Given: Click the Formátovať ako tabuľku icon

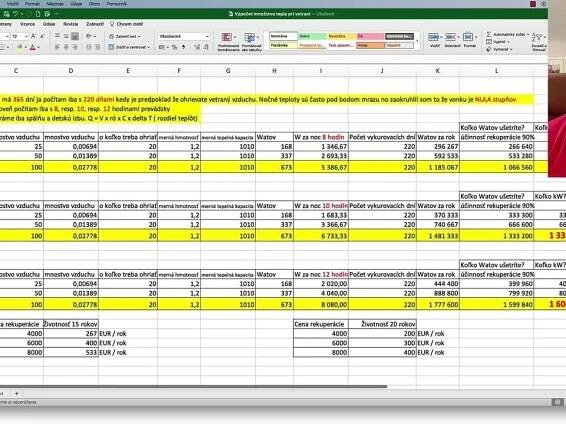Looking at the screenshot, I should (249, 37).
